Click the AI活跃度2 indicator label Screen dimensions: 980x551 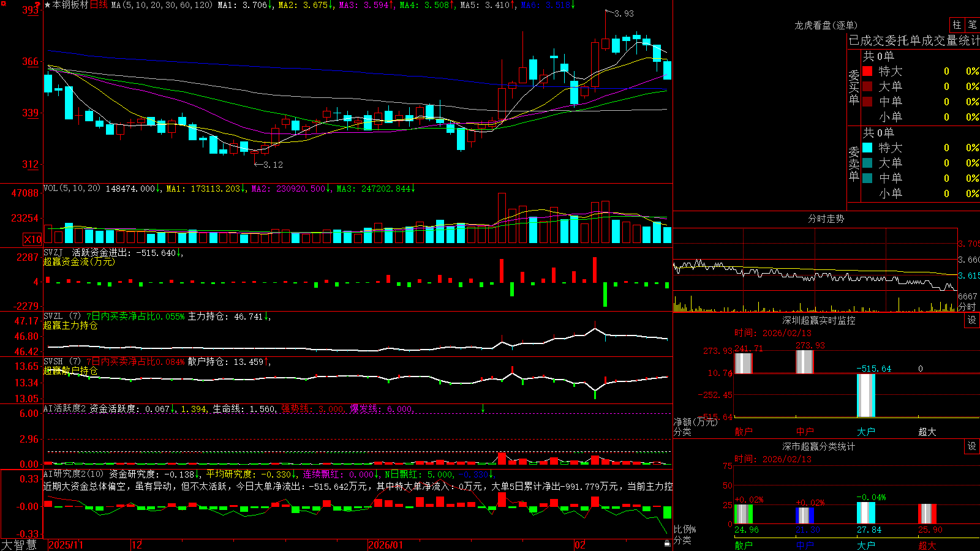pyautogui.click(x=65, y=408)
